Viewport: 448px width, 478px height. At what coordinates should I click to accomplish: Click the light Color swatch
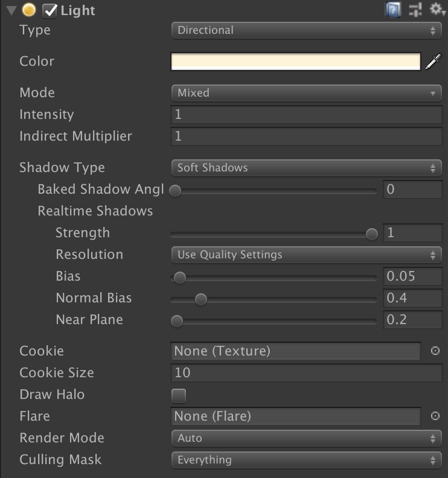(296, 62)
